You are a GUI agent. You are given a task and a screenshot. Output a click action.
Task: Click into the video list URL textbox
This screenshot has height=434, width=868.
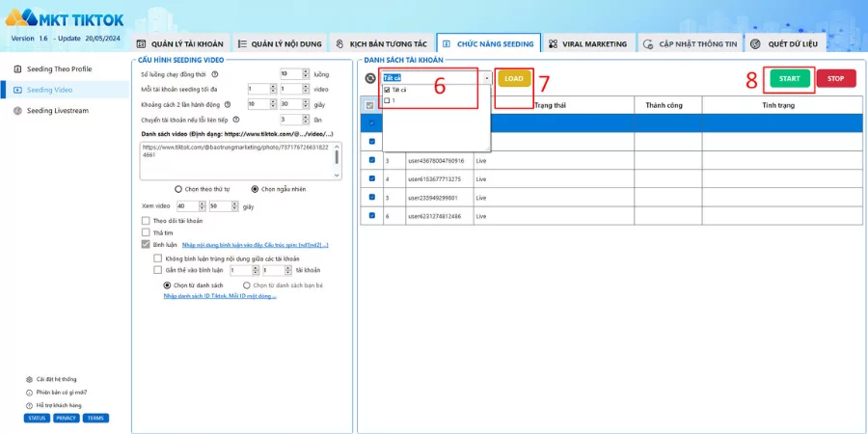click(240, 160)
